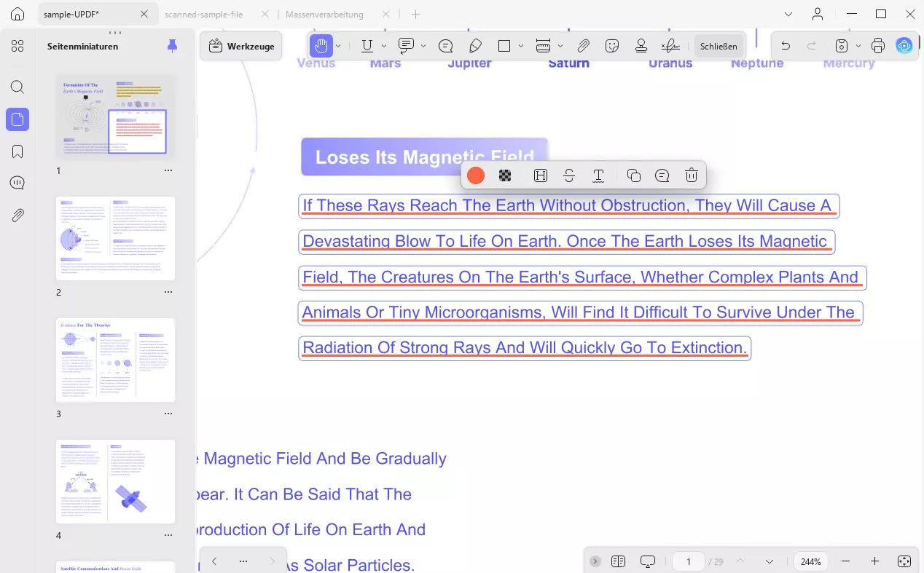The width and height of the screenshot is (924, 573).
Task: Change annotation to strikethrough
Action: coord(569,175)
